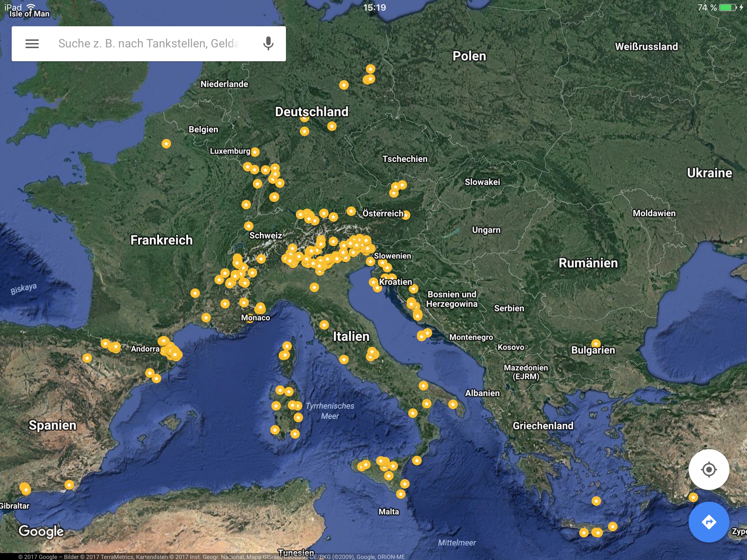Open directions with blue arrow button

[709, 522]
